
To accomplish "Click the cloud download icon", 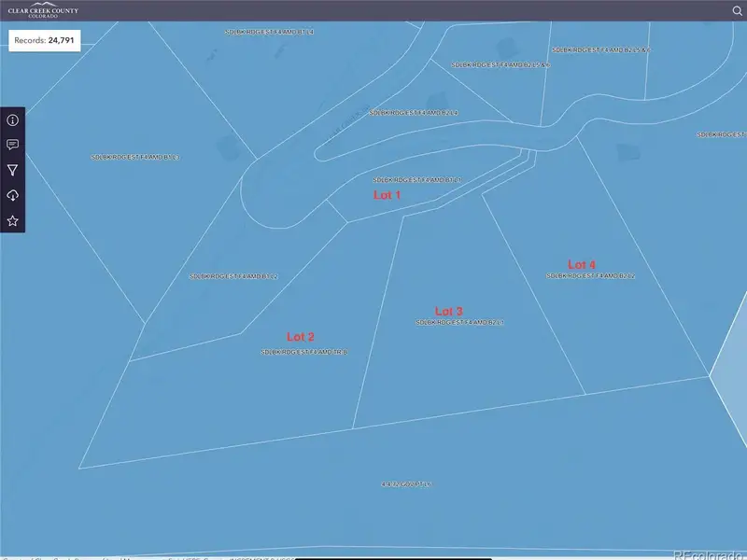I will [x=13, y=195].
